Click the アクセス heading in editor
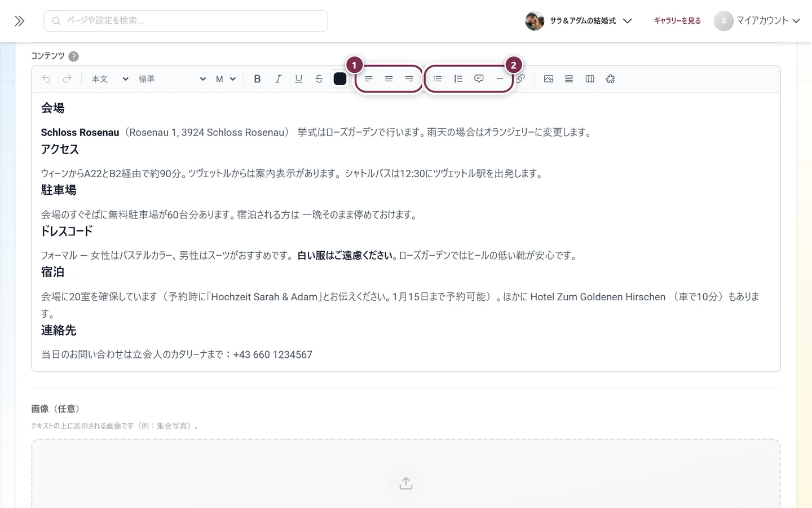812x508 pixels. point(60,149)
